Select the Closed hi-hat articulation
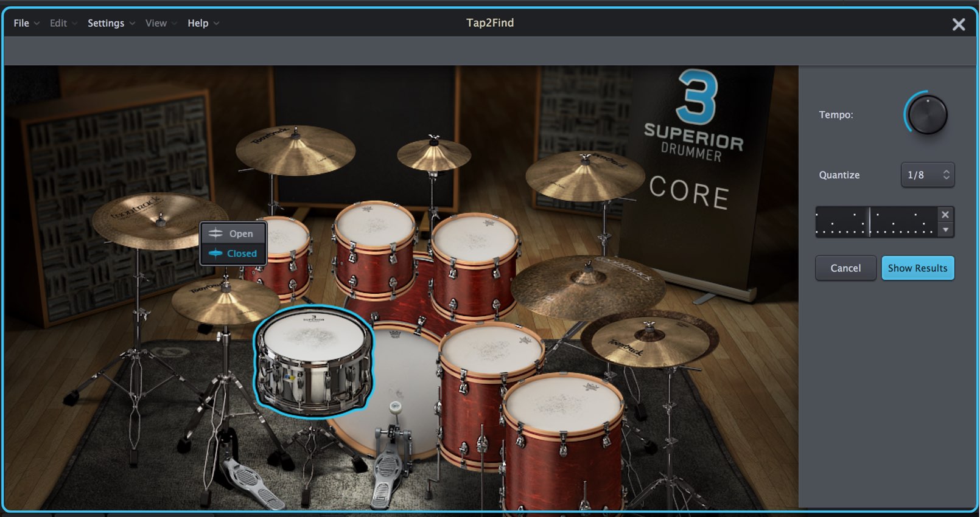The width and height of the screenshot is (980, 517). coord(233,254)
